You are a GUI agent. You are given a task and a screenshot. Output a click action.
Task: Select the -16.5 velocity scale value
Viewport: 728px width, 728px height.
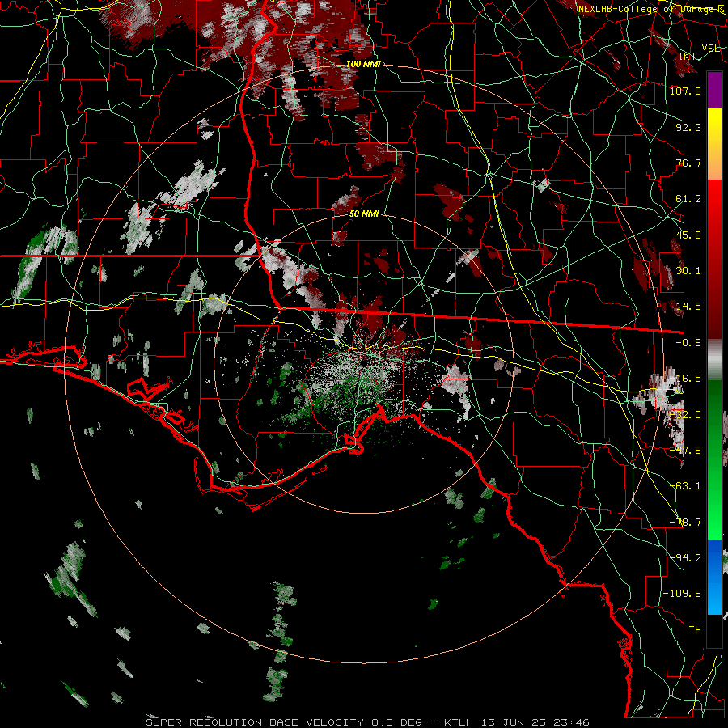click(685, 379)
